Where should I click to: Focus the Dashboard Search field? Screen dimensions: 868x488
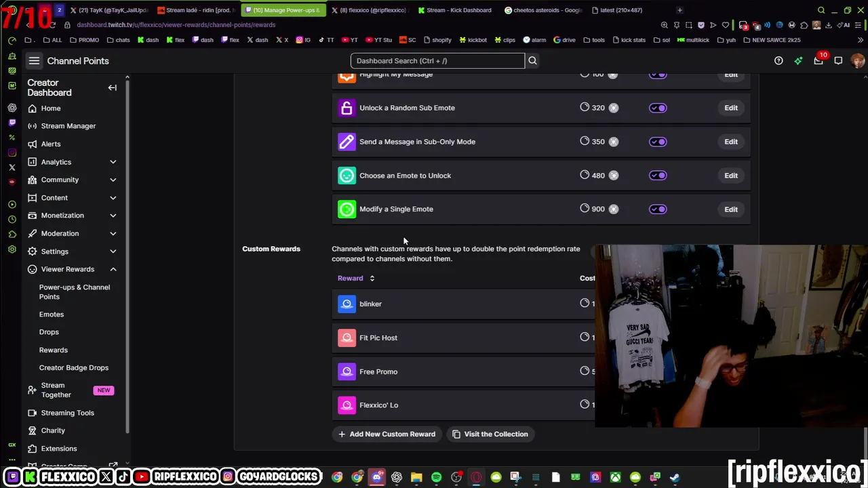(x=437, y=61)
